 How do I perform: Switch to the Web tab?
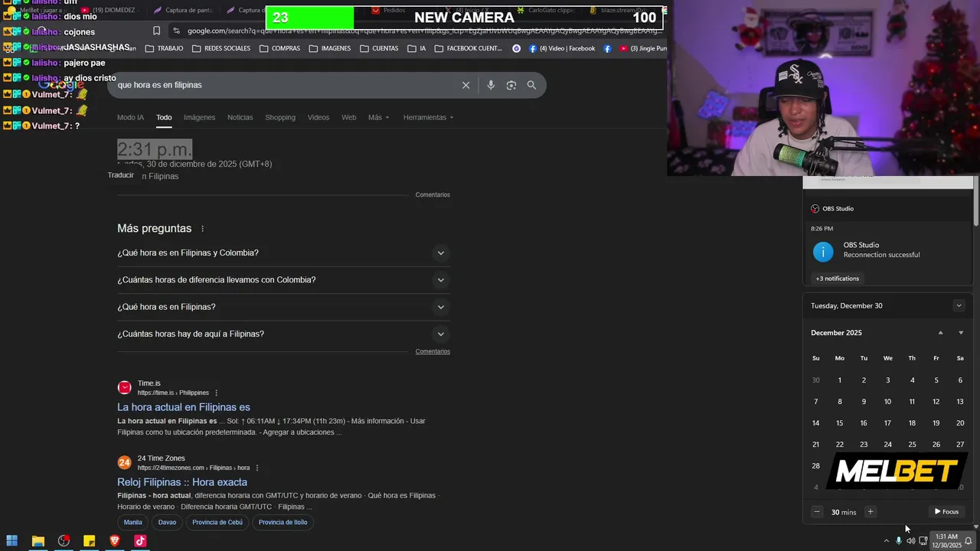[x=348, y=117]
